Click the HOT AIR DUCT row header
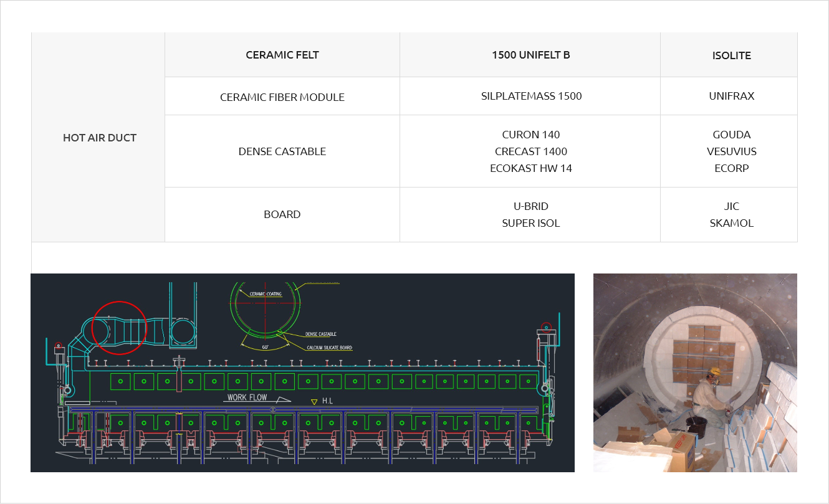Viewport: 829px width, 504px height. click(99, 138)
